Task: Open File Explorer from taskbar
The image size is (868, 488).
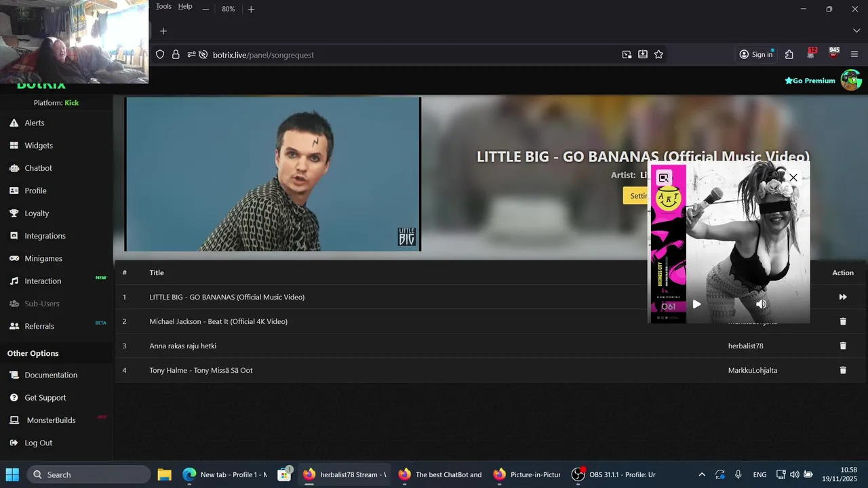Action: tap(164, 474)
